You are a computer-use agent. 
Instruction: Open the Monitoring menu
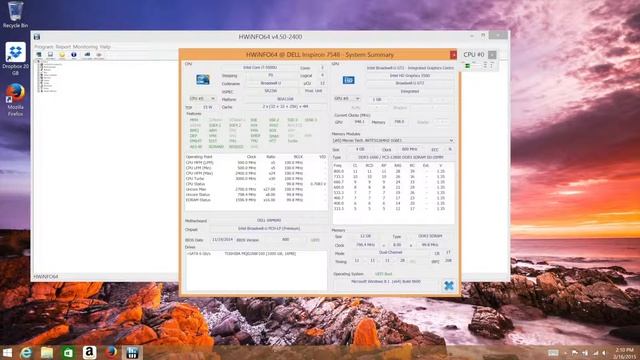[x=85, y=47]
